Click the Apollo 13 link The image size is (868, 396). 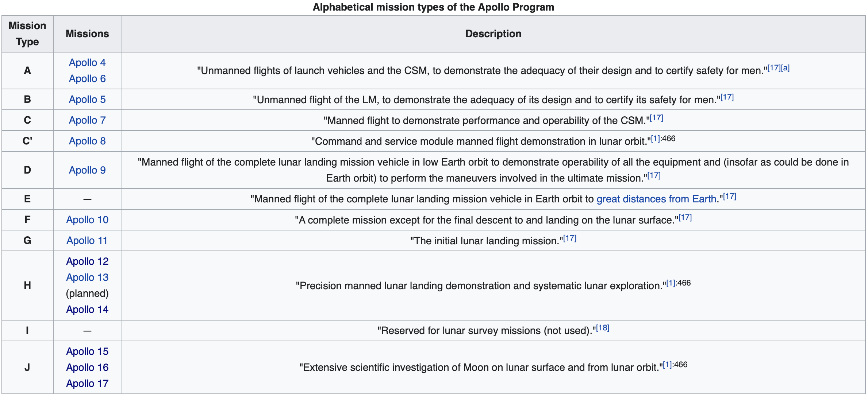pyautogui.click(x=87, y=277)
